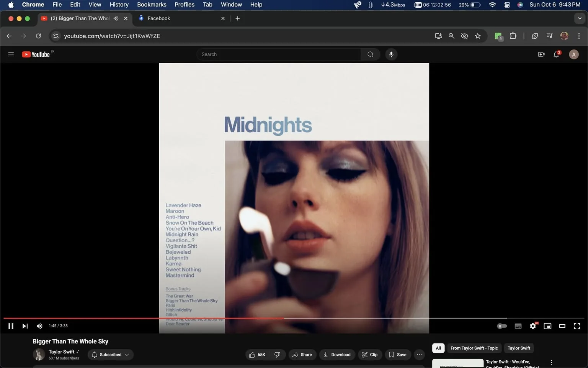588x368 pixels.
Task: Open the more actions menu beside Save
Action: pos(419,355)
